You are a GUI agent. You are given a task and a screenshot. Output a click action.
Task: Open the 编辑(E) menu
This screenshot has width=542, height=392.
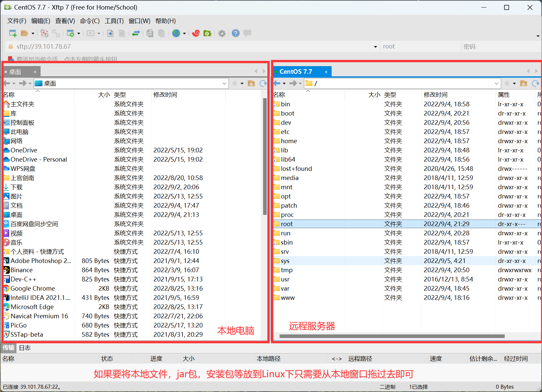tap(41, 21)
